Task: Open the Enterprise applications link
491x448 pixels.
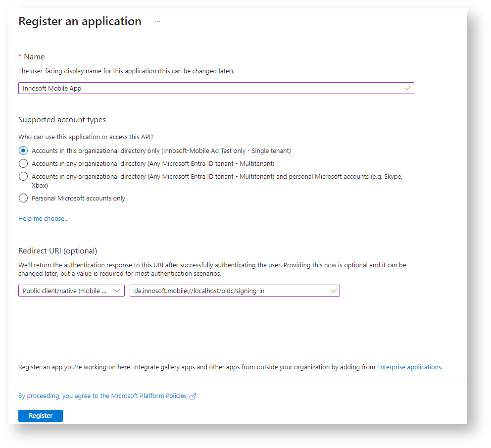Action: tap(409, 367)
